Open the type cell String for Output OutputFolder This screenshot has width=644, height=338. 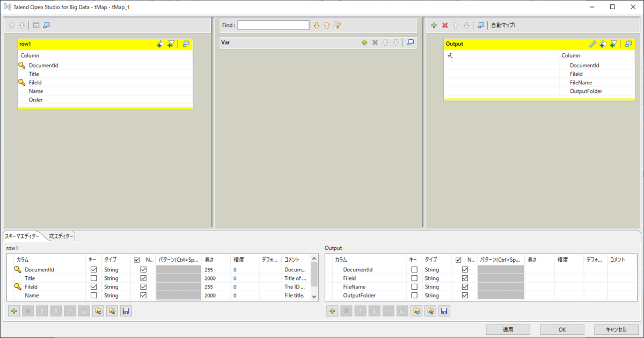point(436,296)
